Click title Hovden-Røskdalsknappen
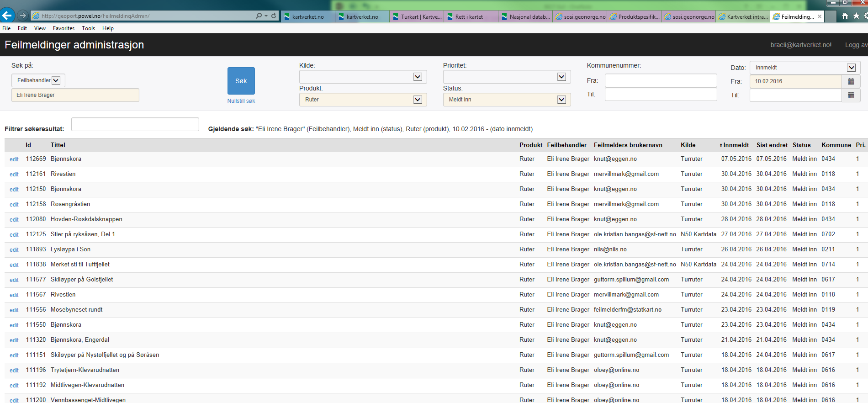The image size is (868, 403). (86, 219)
